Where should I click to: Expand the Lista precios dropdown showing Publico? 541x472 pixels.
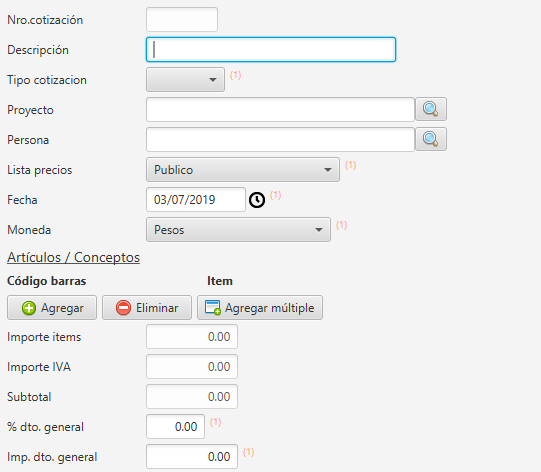tap(243, 170)
